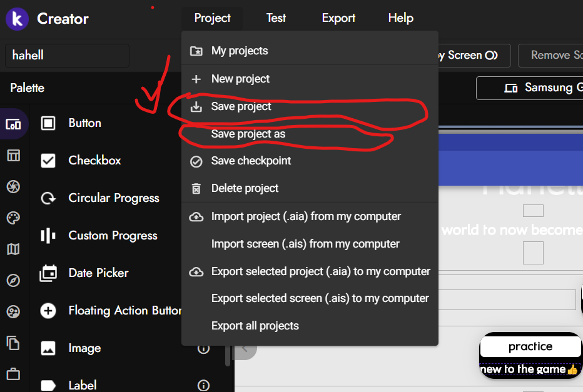Click the checkmark icon beside Save checkpoint

[196, 162]
